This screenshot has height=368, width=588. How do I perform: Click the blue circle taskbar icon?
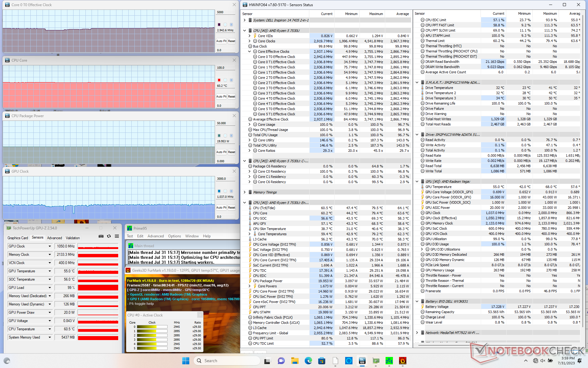coord(349,361)
